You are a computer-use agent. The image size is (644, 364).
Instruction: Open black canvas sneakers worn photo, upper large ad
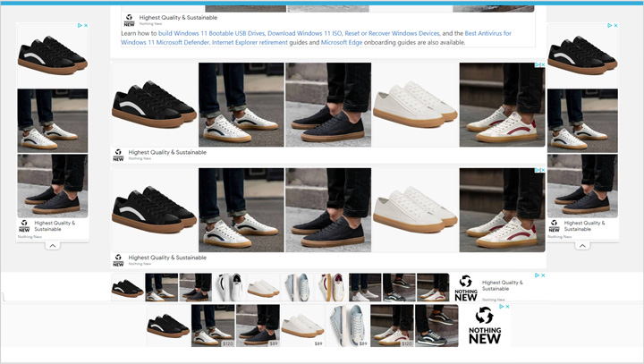(x=328, y=105)
